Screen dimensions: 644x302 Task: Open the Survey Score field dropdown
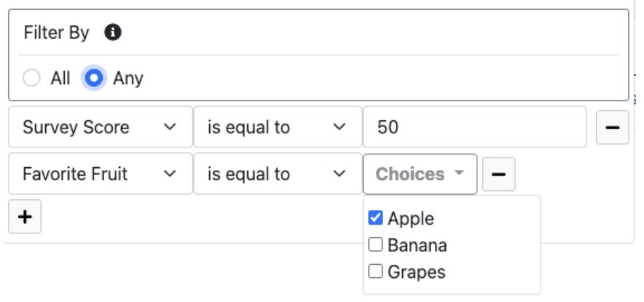100,128
